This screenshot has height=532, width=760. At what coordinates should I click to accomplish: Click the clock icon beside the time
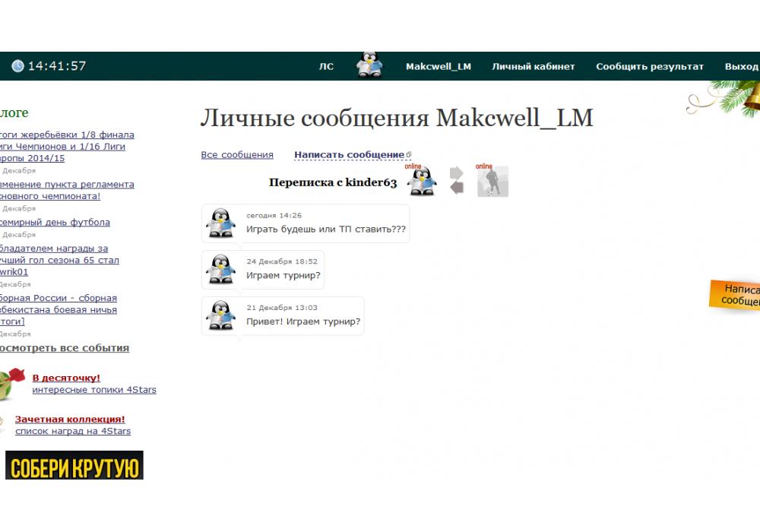[17, 66]
